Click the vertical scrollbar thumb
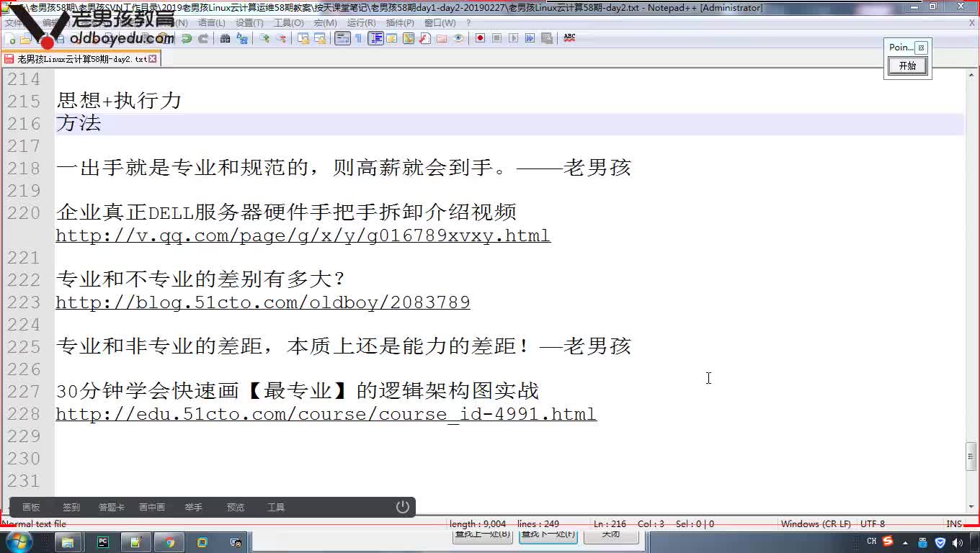Screen dimensions: 980x553 coord(971,457)
